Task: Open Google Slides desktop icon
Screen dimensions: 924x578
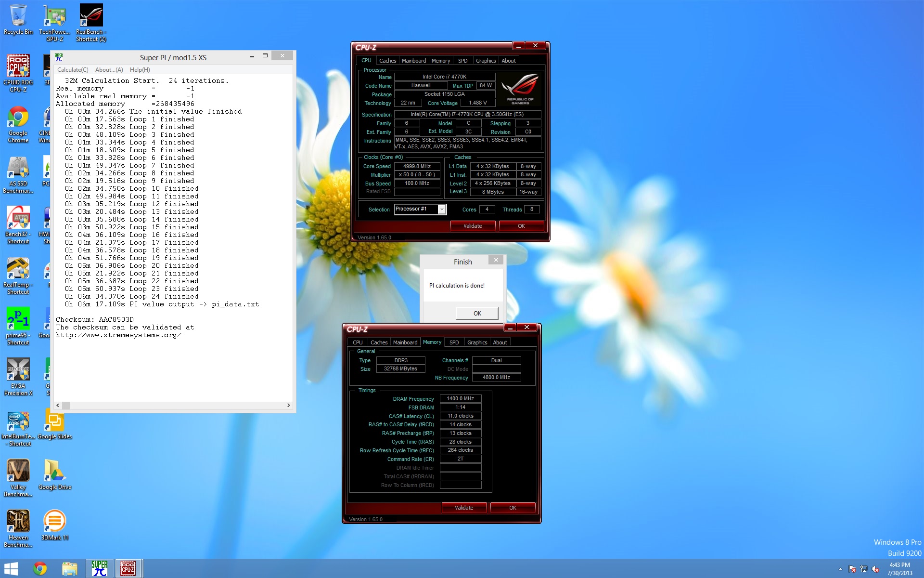Action: [54, 424]
